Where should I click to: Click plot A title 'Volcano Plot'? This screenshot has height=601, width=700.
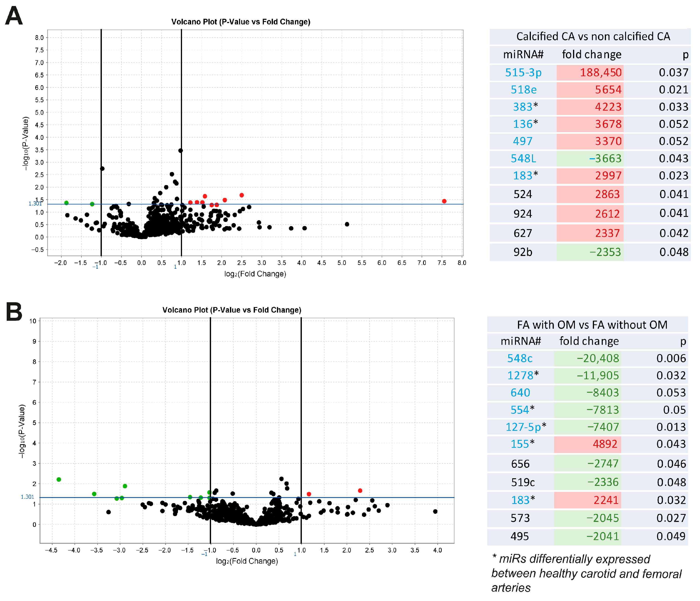pyautogui.click(x=241, y=22)
